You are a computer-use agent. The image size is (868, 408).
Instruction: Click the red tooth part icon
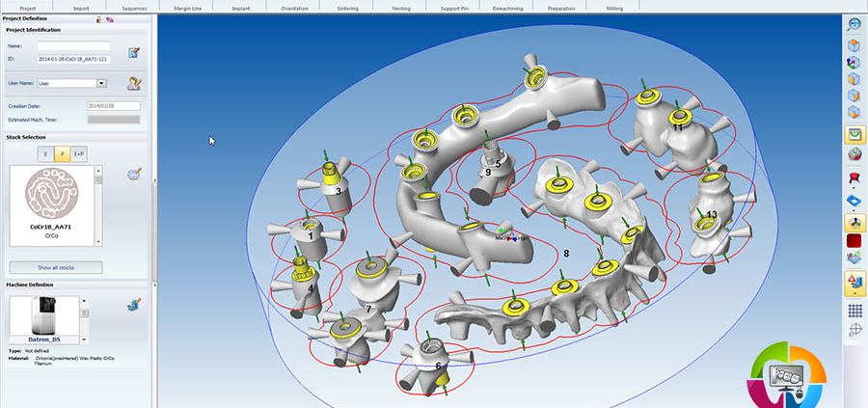854,177
